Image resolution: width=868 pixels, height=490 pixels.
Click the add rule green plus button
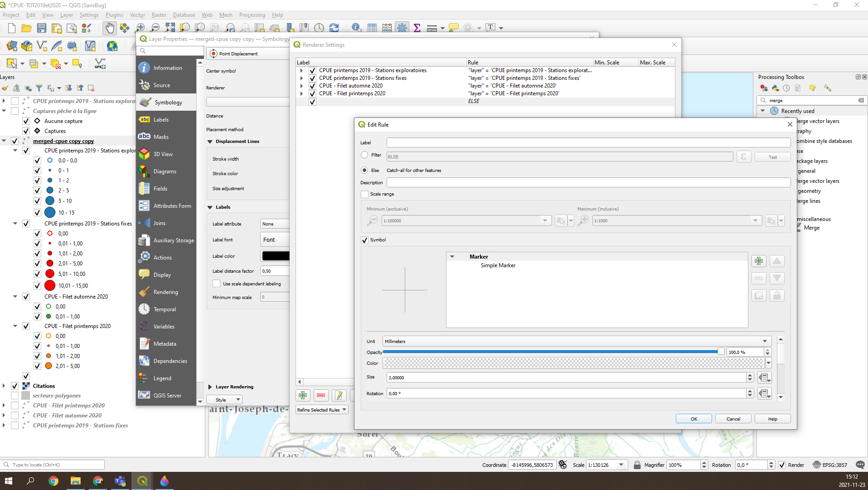tap(303, 395)
